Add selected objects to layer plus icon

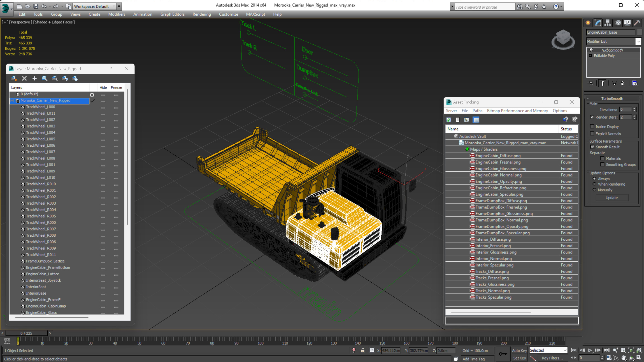coord(35,78)
